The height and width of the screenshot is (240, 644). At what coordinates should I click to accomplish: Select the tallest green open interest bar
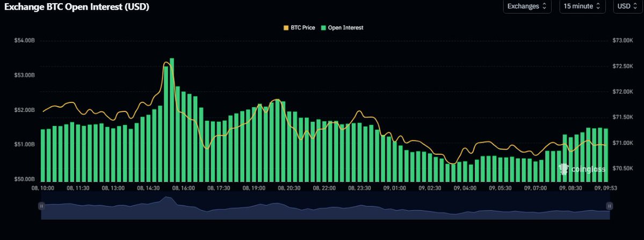[x=172, y=119]
